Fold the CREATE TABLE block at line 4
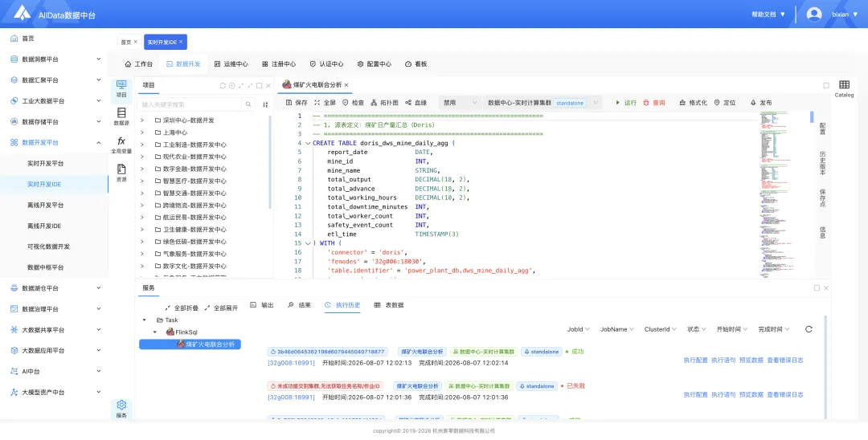 point(308,143)
